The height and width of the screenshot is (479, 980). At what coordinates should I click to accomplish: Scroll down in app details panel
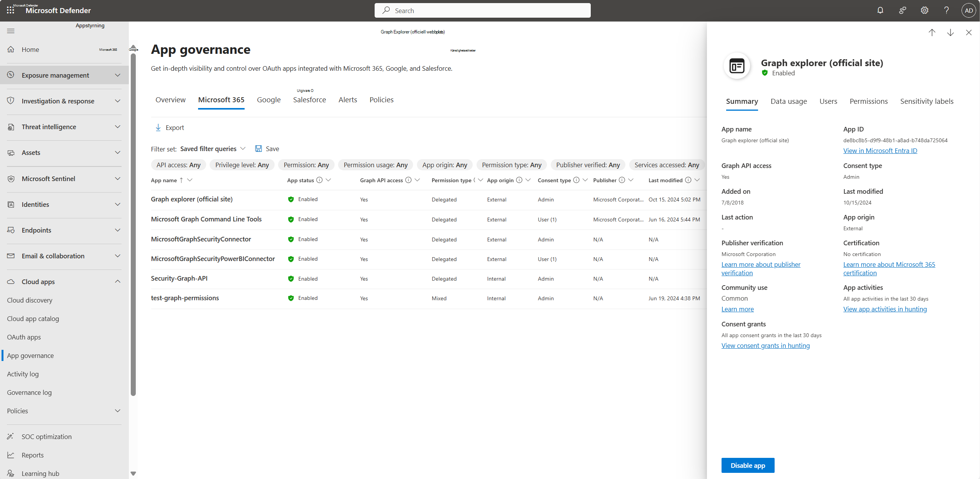pyautogui.click(x=950, y=33)
